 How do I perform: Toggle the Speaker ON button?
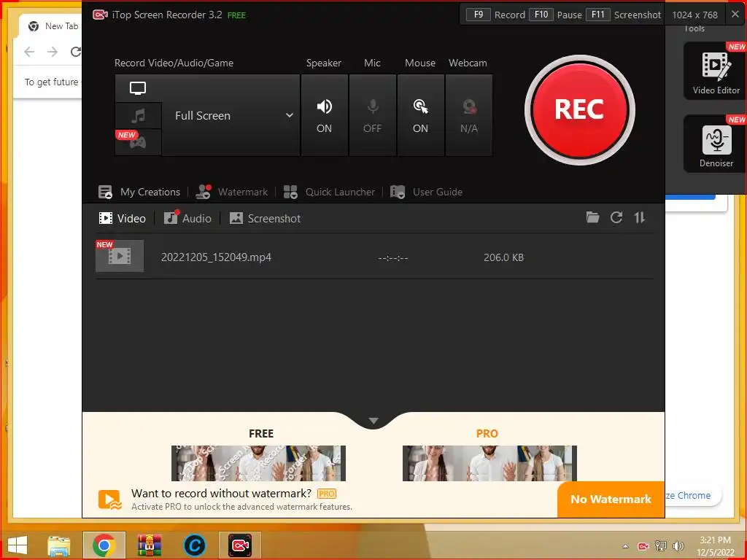click(x=325, y=115)
